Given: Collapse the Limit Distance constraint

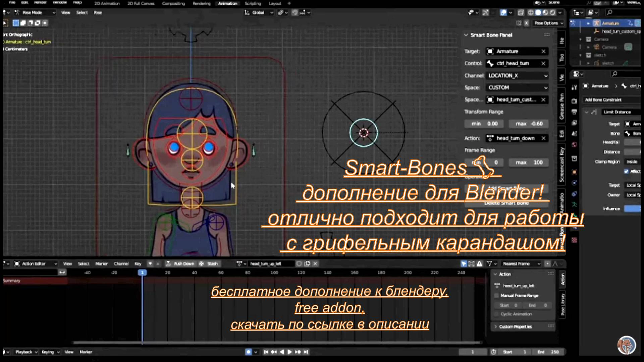Looking at the screenshot, I should tap(587, 112).
